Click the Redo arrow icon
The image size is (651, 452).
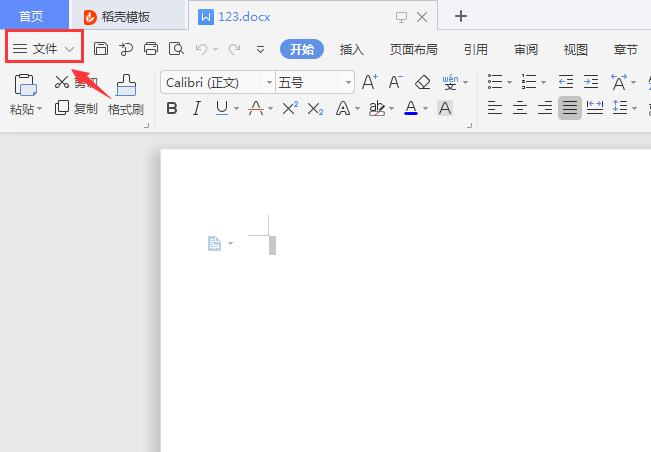tap(235, 49)
